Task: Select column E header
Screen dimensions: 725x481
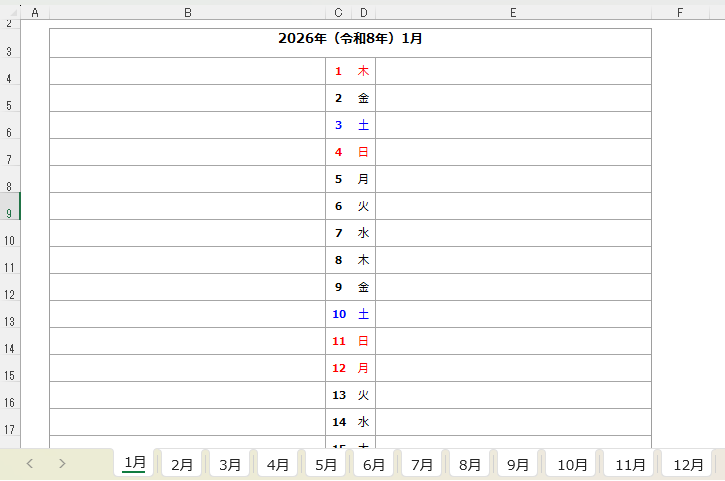Action: [x=513, y=12]
